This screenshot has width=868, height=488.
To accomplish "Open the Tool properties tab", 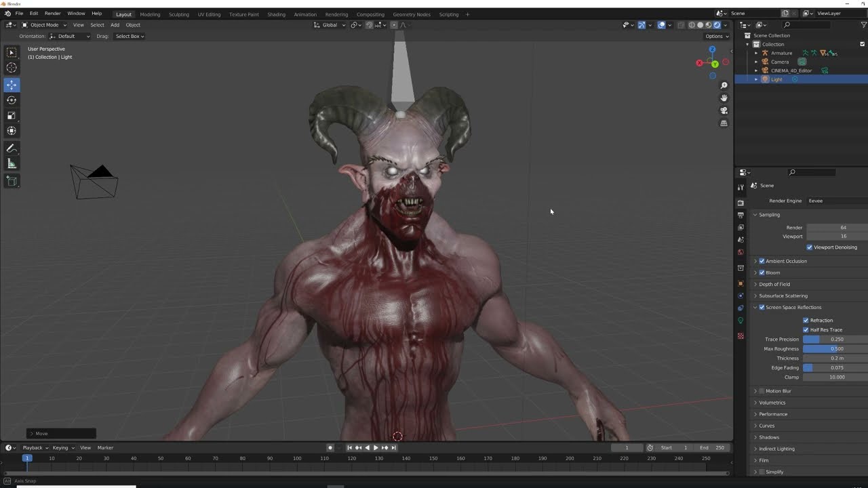I will 741,187.
